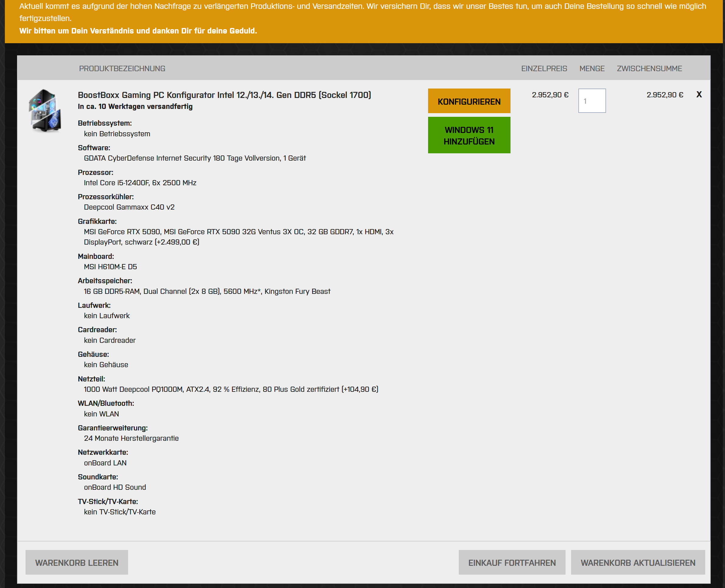This screenshot has height=588, width=725.
Task: Click the '10 Werktagen versandfertig' delivery note
Action: (x=135, y=106)
